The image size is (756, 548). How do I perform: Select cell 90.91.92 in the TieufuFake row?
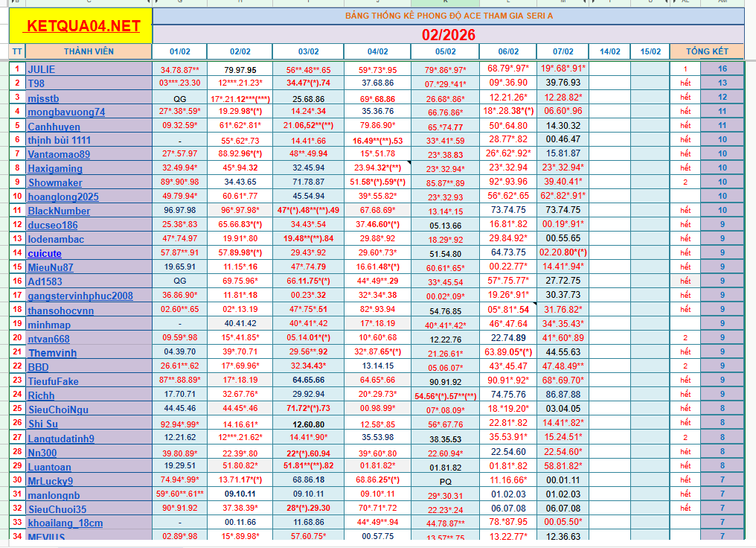(x=445, y=382)
